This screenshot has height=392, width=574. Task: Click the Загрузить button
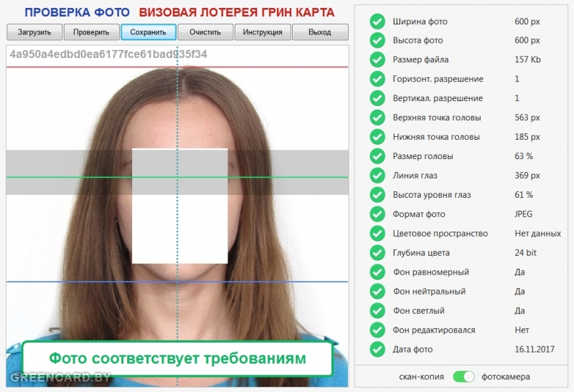pos(34,32)
